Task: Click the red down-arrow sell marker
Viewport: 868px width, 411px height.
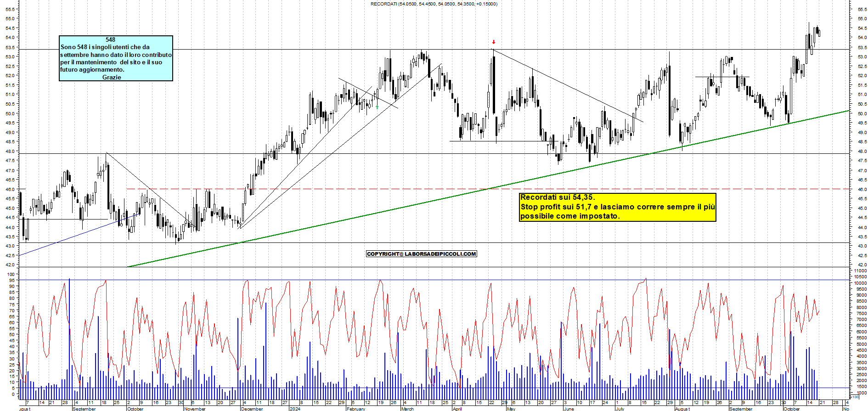Action: tap(494, 42)
